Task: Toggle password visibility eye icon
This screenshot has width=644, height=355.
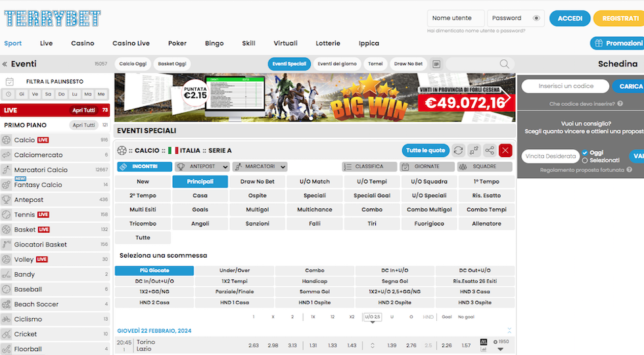Action: (x=537, y=18)
